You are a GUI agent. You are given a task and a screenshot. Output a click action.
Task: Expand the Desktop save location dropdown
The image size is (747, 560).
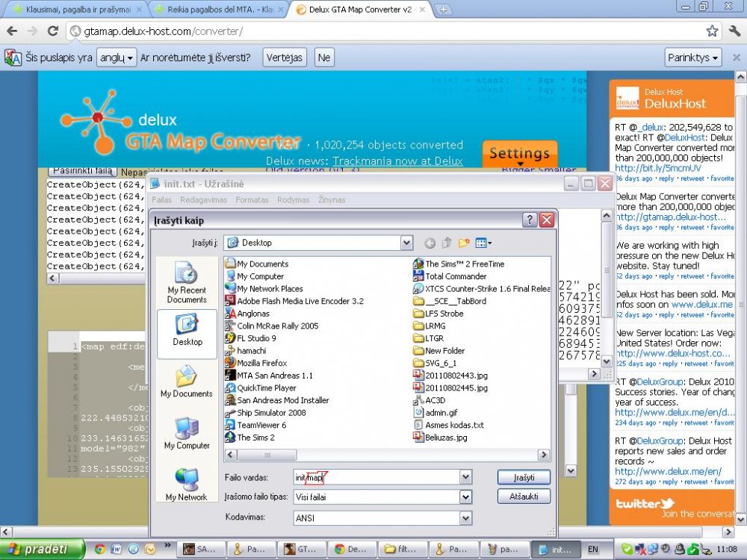click(406, 243)
